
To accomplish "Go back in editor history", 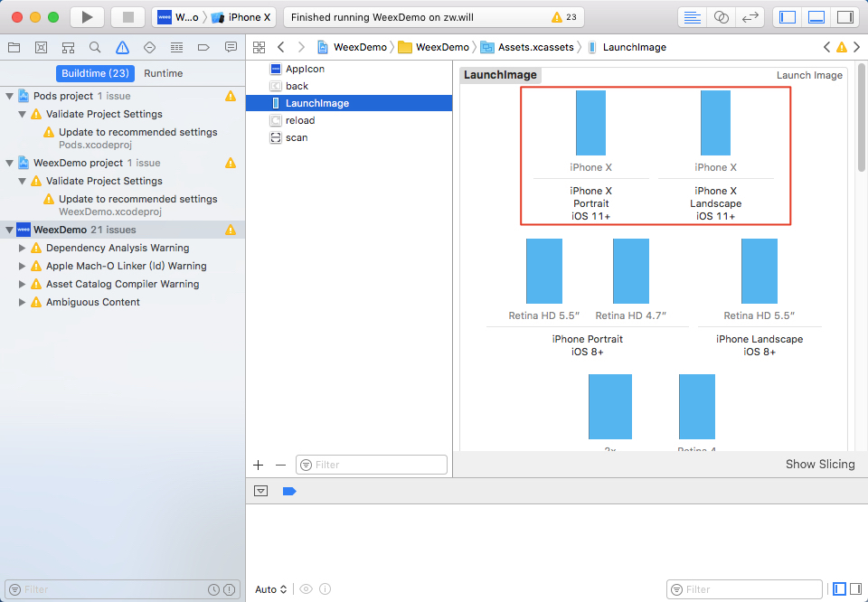I will [x=281, y=48].
